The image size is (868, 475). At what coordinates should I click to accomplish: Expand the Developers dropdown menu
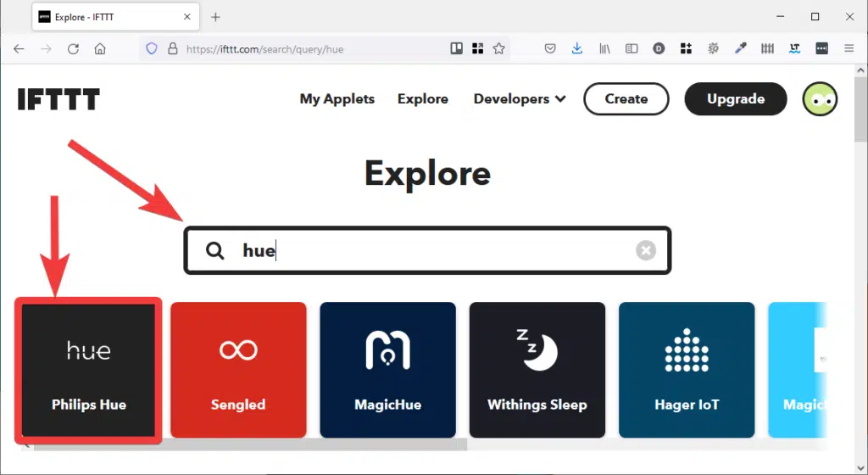pyautogui.click(x=520, y=99)
